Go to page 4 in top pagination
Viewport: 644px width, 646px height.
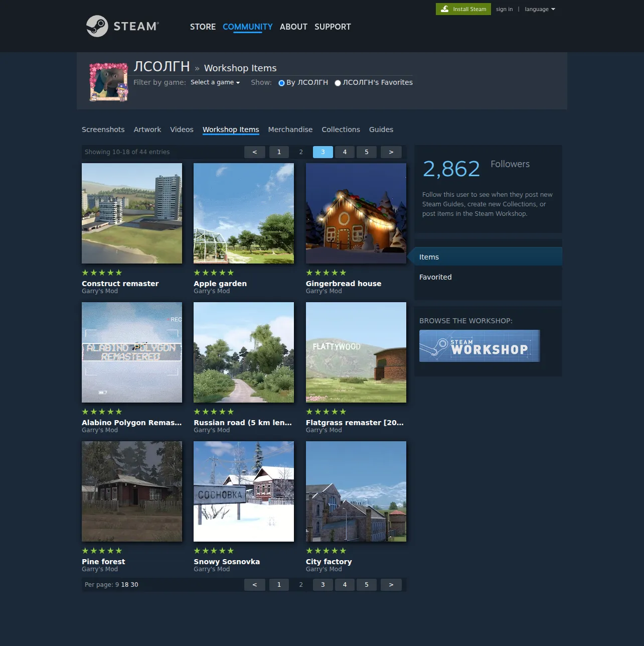[x=345, y=152]
